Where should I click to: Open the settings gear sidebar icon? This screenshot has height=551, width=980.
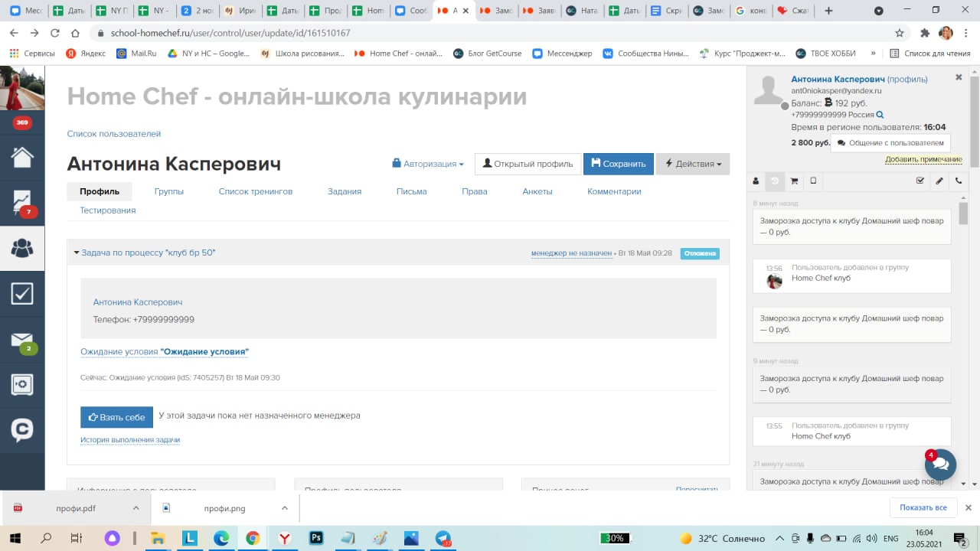(x=22, y=384)
